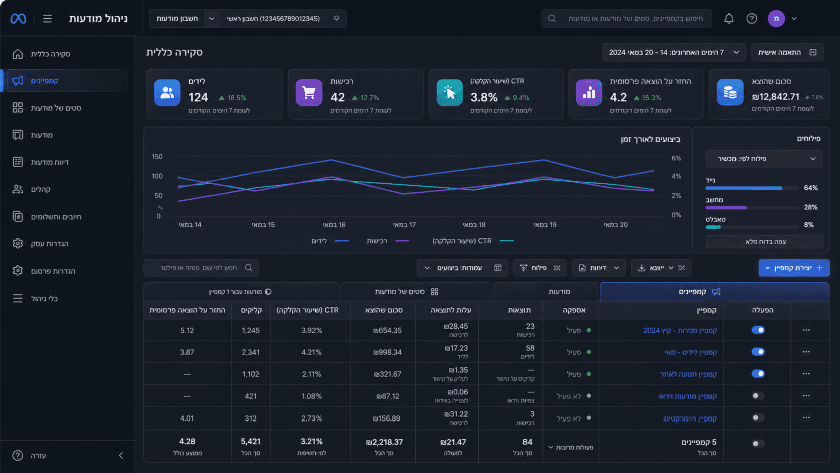
Task: Collapse the sidebar with chevron arrow
Action: (121, 455)
